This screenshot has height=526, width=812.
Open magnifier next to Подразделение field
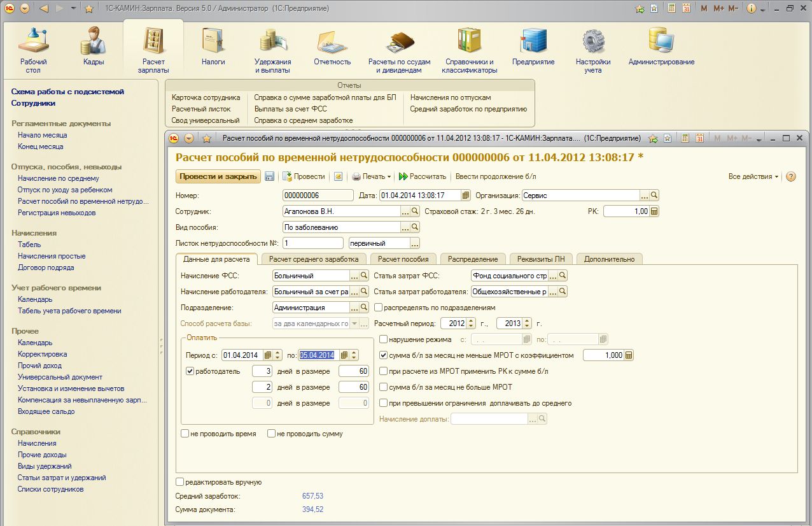(364, 308)
